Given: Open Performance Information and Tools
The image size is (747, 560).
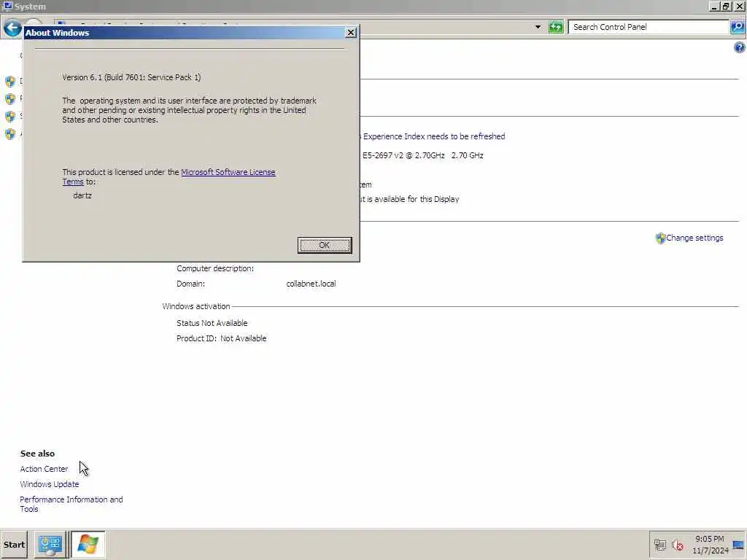Looking at the screenshot, I should [71, 504].
